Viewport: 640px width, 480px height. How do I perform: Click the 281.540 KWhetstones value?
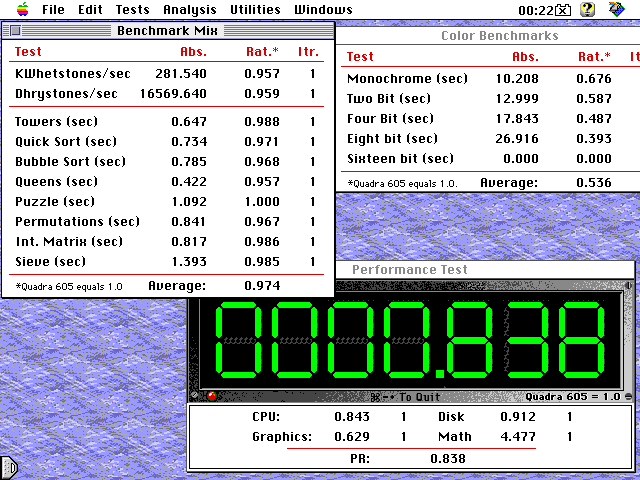181,73
